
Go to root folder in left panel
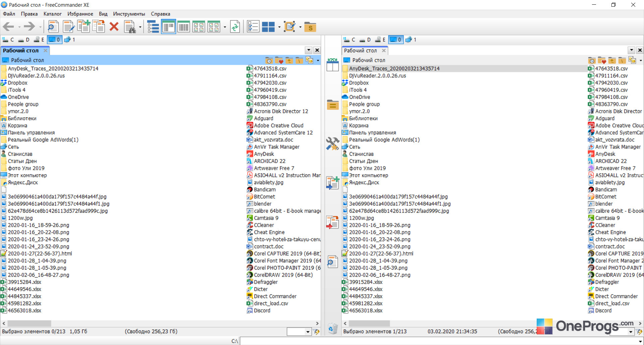coord(299,60)
